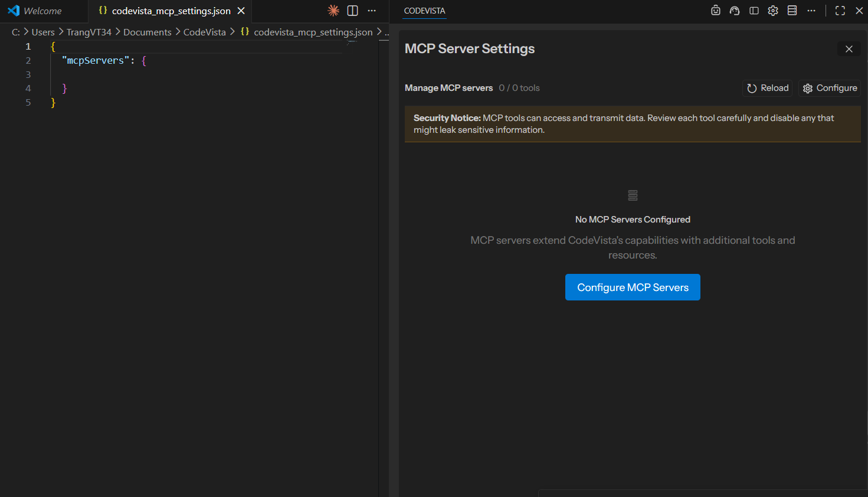The width and height of the screenshot is (868, 497).
Task: Open the Documents breadcrumb segment
Action: point(148,32)
